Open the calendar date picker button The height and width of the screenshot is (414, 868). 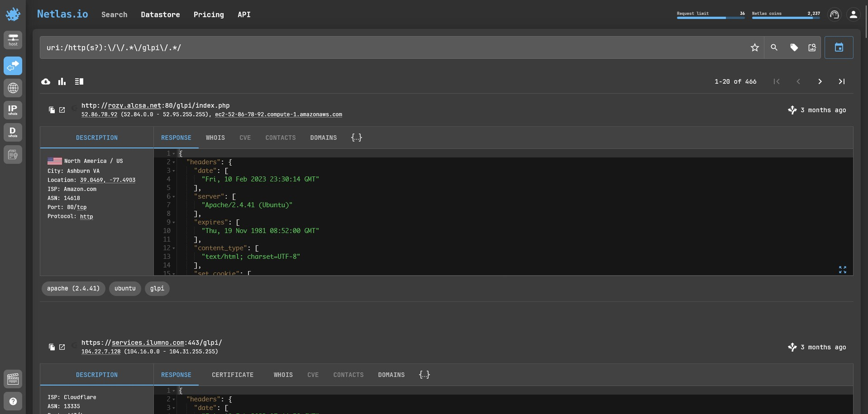pos(839,47)
